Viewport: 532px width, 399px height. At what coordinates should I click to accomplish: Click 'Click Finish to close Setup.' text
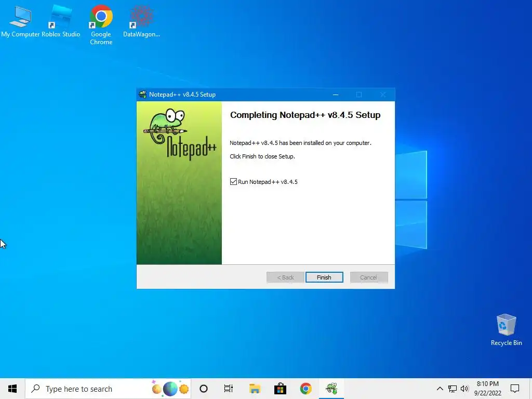tap(262, 156)
